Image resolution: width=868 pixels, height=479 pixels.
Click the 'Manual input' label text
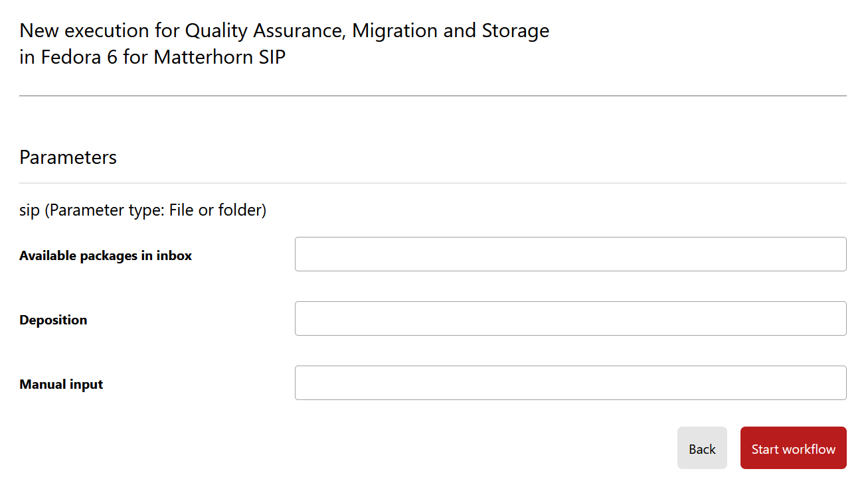pos(61,384)
